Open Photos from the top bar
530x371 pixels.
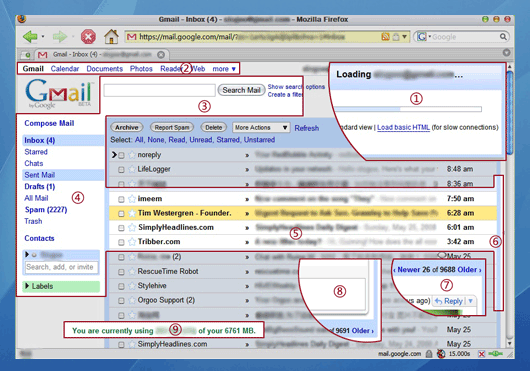point(141,69)
